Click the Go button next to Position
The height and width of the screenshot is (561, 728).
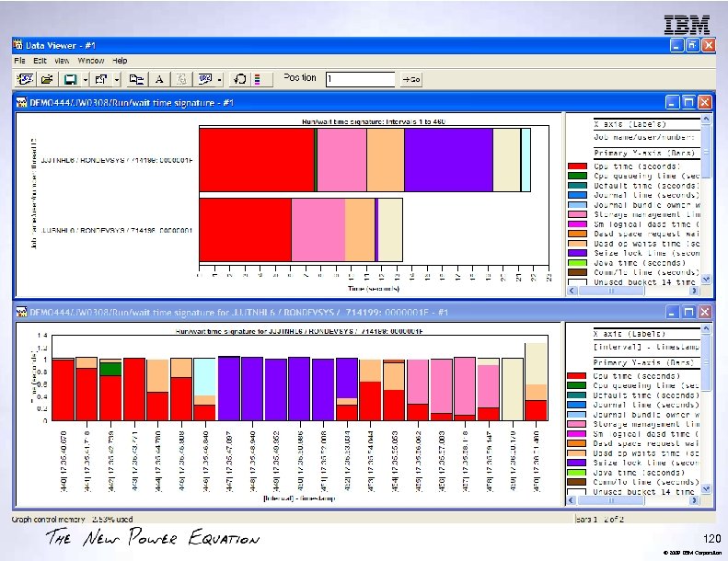[x=411, y=79]
